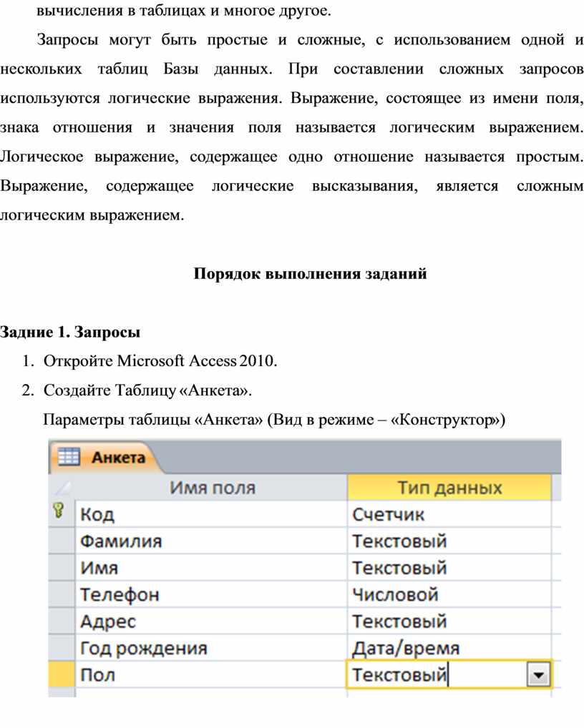Click the Параметры таблицы «Анкета» caption line

[274, 420]
